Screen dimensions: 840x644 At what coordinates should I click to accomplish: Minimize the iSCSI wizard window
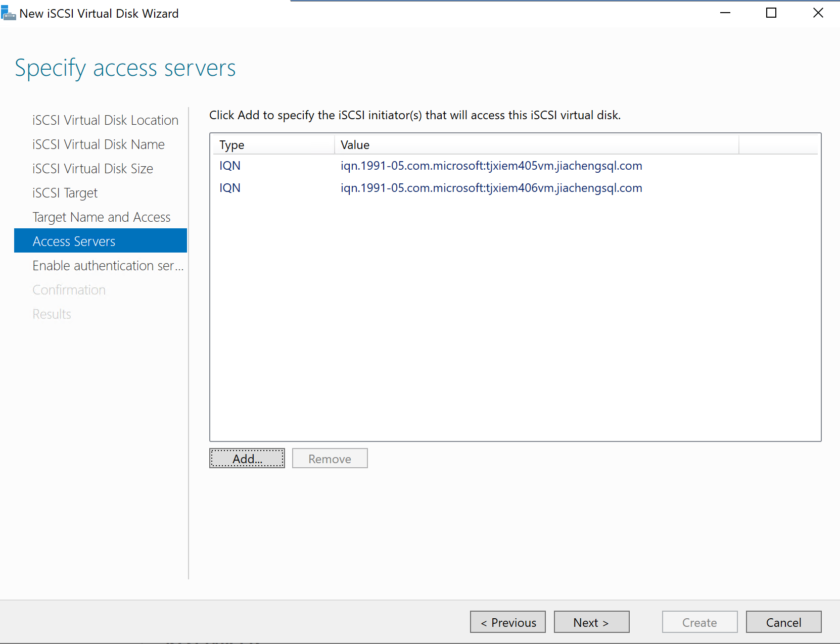[x=725, y=13]
